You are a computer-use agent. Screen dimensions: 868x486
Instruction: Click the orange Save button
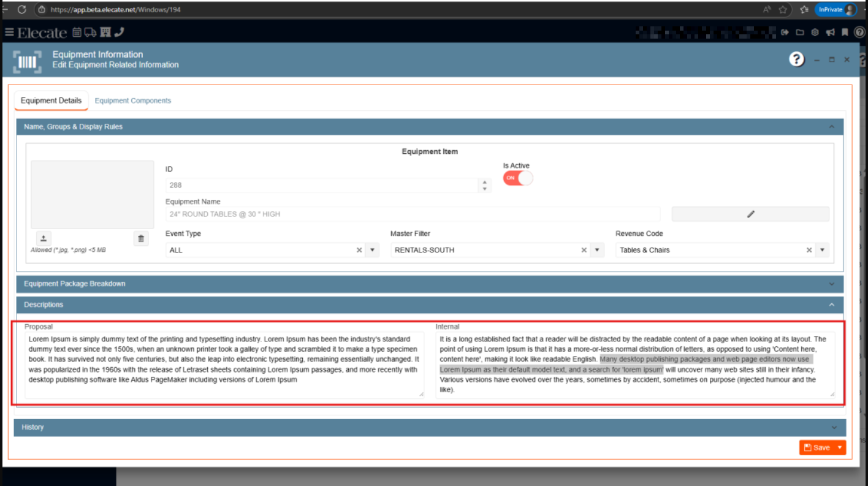817,448
